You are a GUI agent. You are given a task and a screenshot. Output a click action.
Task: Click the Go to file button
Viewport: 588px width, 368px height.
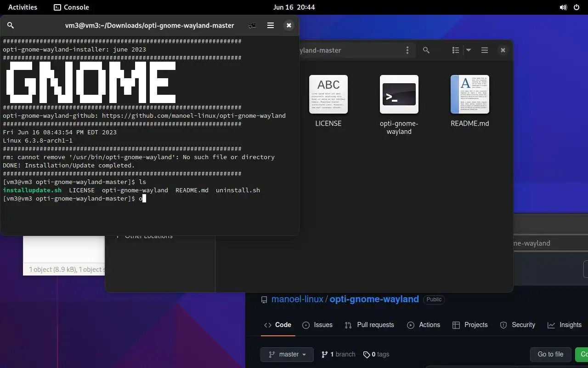coord(550,354)
